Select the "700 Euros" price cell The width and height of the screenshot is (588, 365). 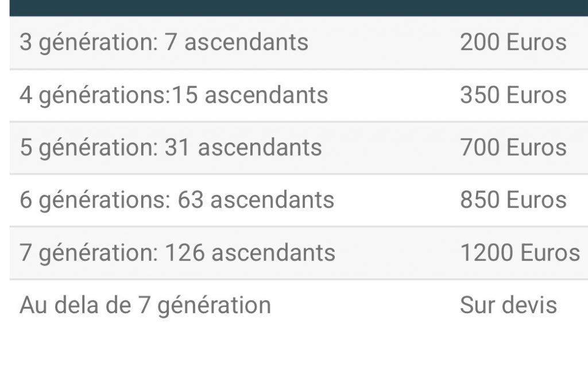[513, 148]
